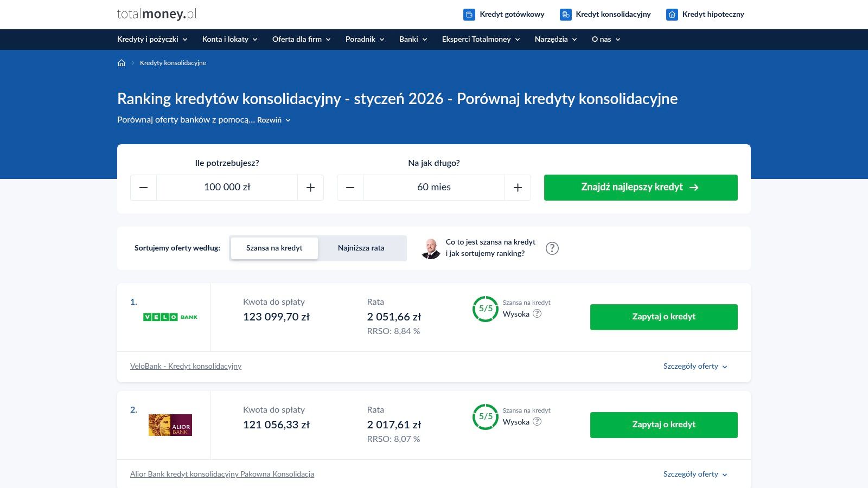The width and height of the screenshot is (868, 488).
Task: Click Co to jest szansa na kredyt text
Action: tap(490, 248)
